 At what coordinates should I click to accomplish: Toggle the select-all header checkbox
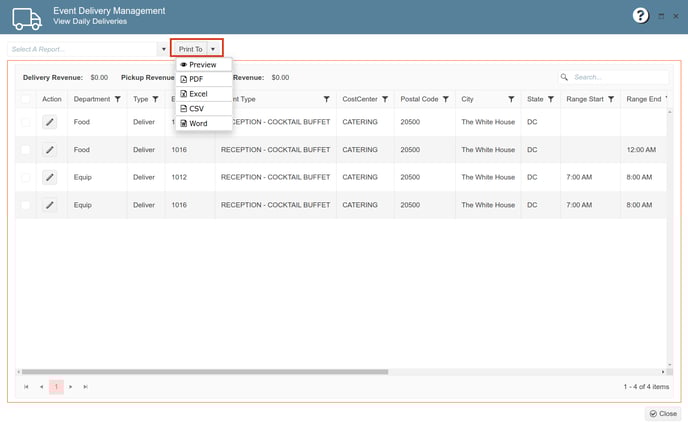tap(25, 99)
